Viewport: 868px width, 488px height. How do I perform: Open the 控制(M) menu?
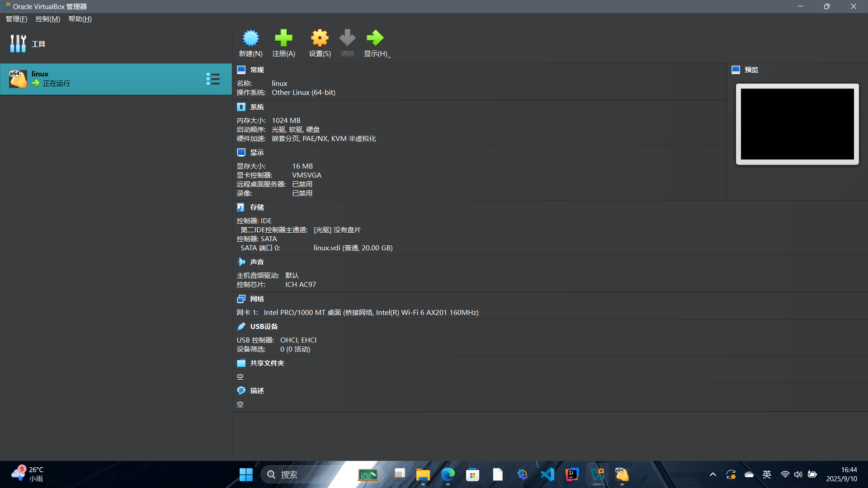pyautogui.click(x=48, y=19)
